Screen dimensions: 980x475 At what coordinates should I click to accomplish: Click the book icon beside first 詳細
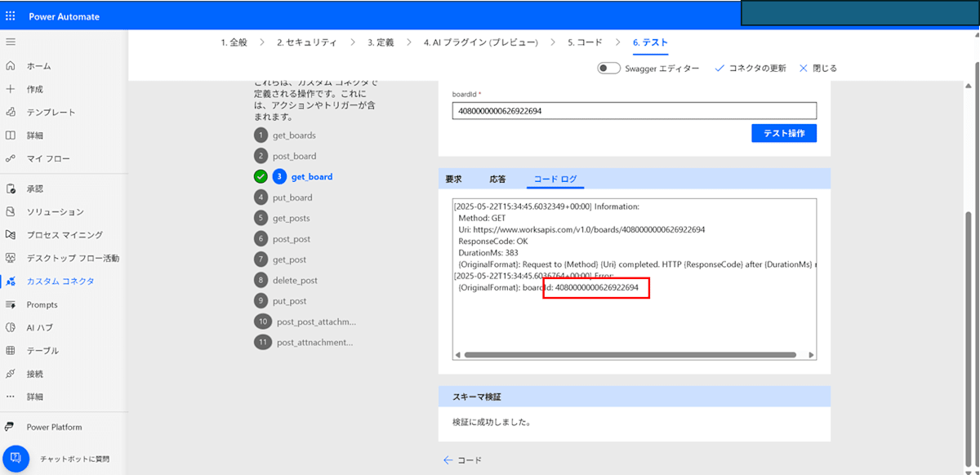point(11,135)
